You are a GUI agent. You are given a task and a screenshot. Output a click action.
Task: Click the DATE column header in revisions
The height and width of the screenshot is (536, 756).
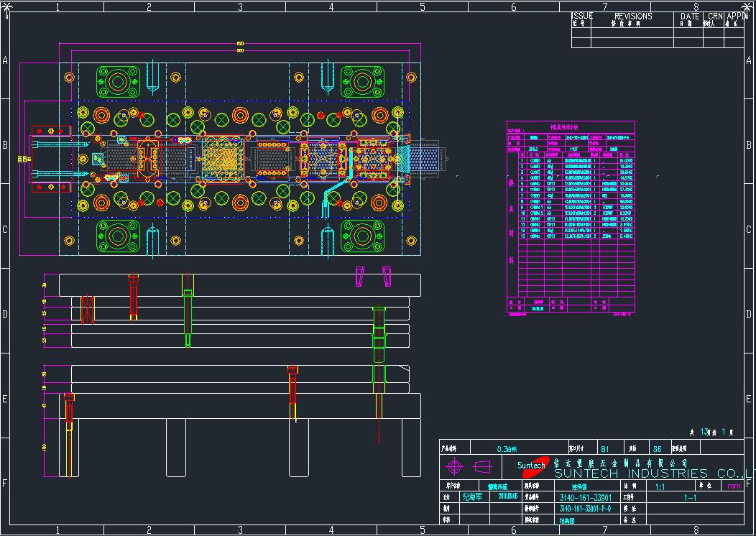pyautogui.click(x=689, y=16)
